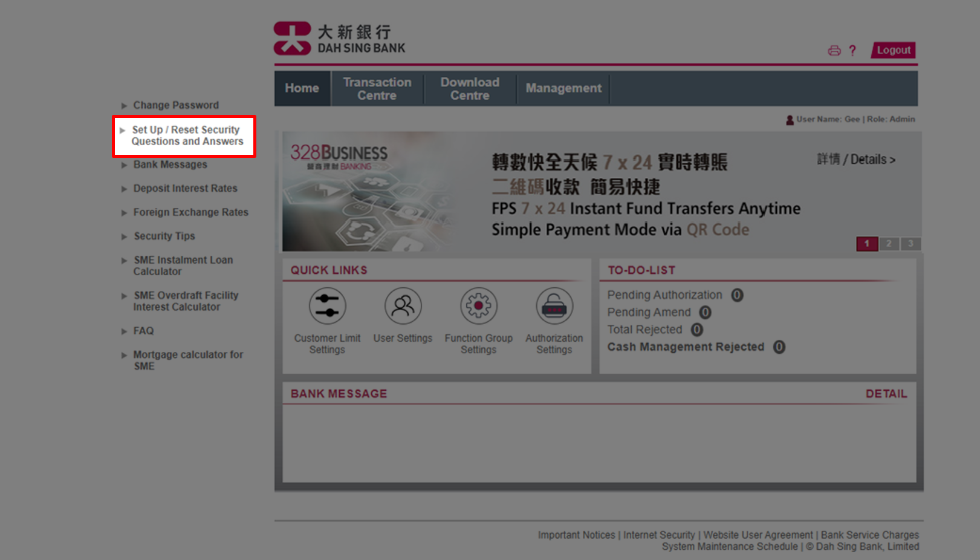Switch to banner slide 2

(x=888, y=244)
